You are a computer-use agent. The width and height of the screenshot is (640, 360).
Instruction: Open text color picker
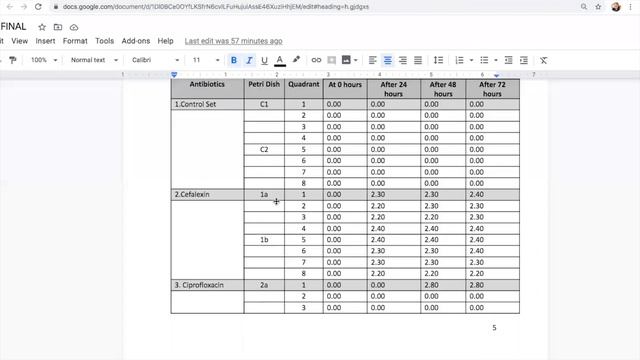pos(280,60)
